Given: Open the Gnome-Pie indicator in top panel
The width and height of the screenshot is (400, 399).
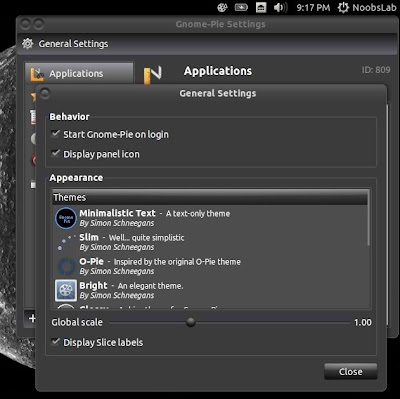Looking at the screenshot, I should coord(222,7).
